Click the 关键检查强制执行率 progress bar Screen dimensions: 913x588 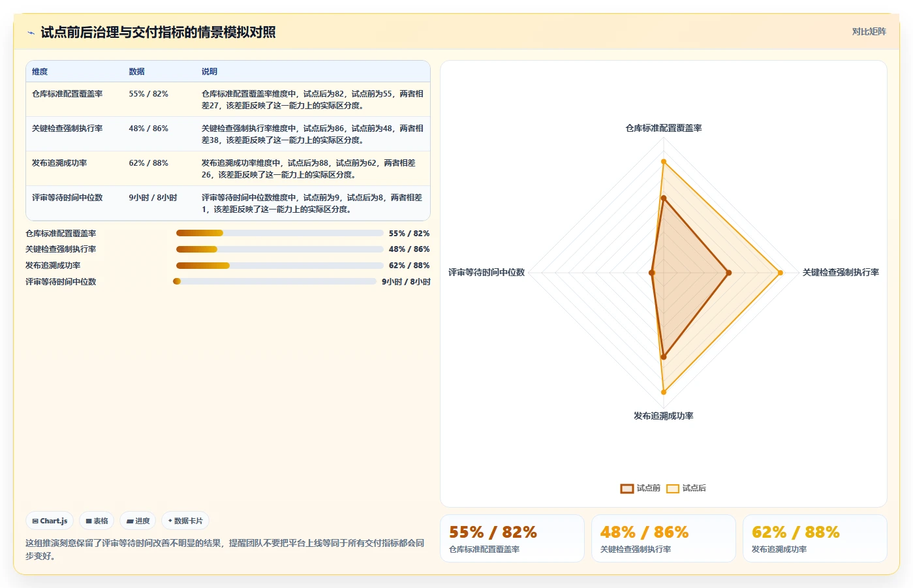[279, 249]
